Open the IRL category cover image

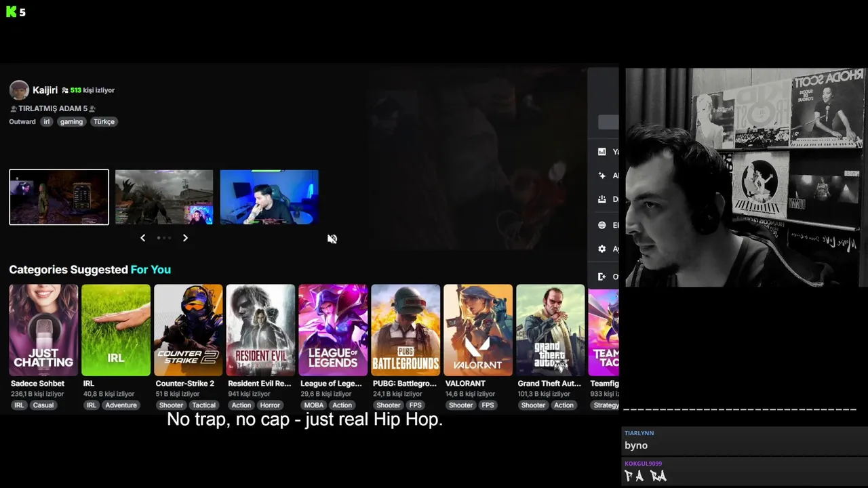[x=116, y=330]
